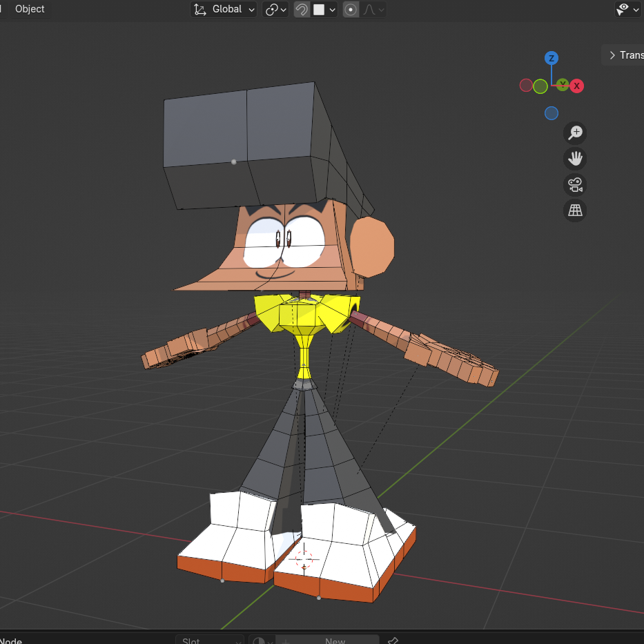Screen dimensions: 644x644
Task: Activate the pan hand viewport tool
Action: point(574,159)
